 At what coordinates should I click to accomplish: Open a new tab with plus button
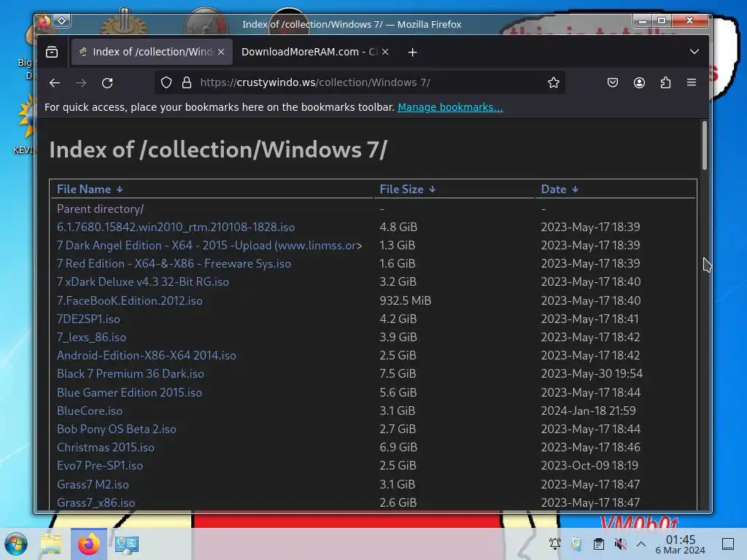(x=413, y=52)
